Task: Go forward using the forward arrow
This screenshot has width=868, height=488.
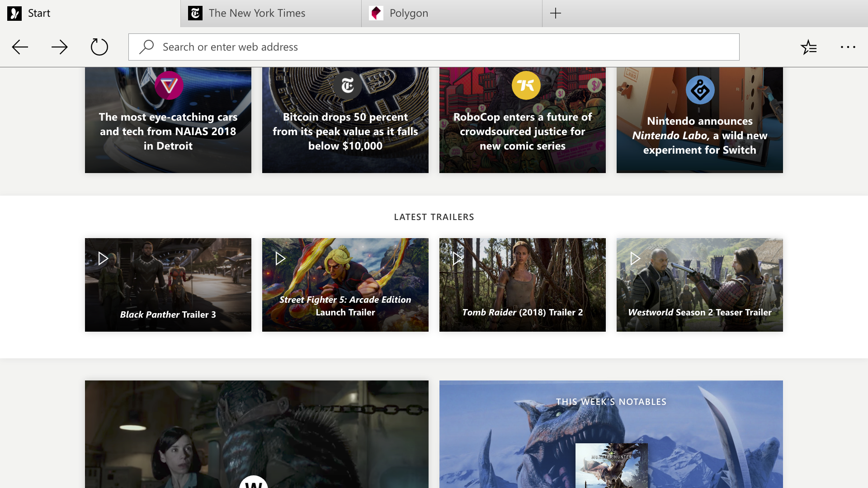Action: tap(60, 47)
